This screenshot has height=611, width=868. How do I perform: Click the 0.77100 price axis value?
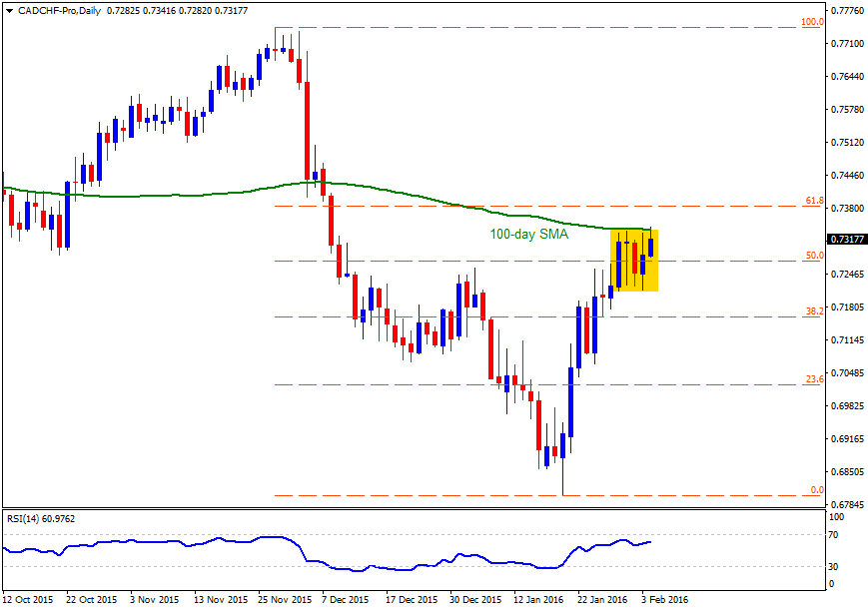[847, 43]
